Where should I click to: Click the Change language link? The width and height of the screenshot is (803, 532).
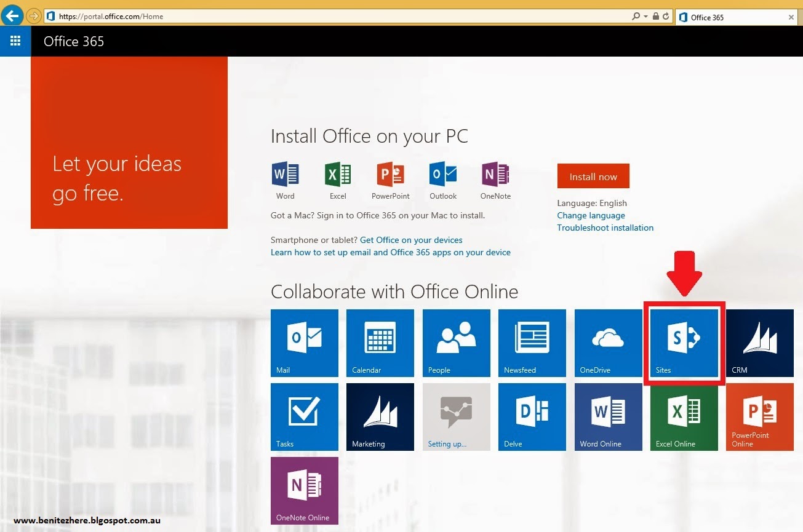(591, 215)
